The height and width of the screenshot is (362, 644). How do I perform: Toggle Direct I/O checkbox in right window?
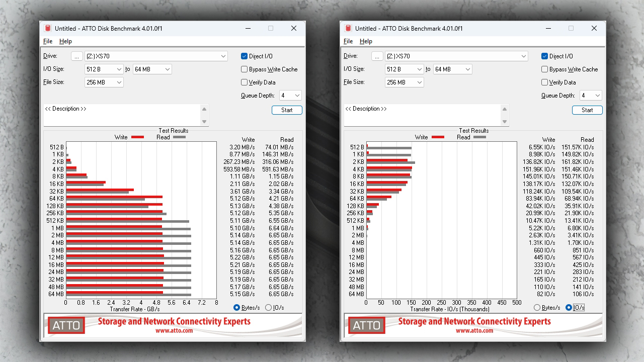pyautogui.click(x=544, y=56)
